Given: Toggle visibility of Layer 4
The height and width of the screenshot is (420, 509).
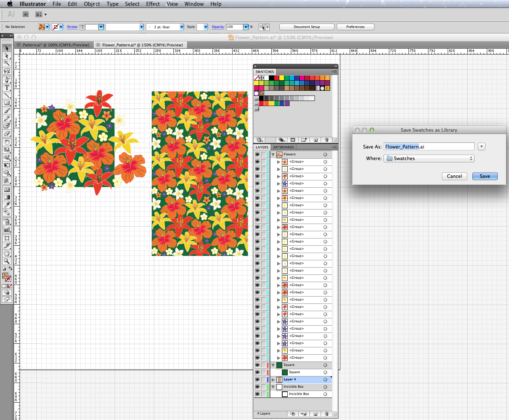Looking at the screenshot, I should pos(257,379).
